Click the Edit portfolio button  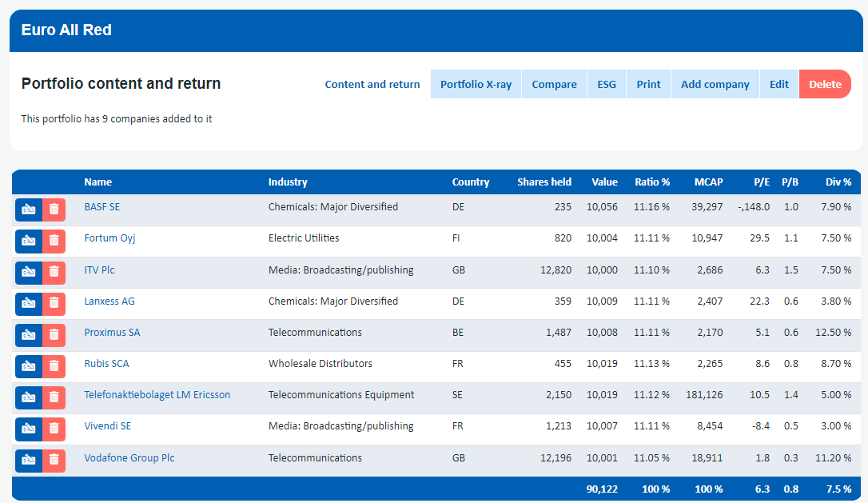779,84
